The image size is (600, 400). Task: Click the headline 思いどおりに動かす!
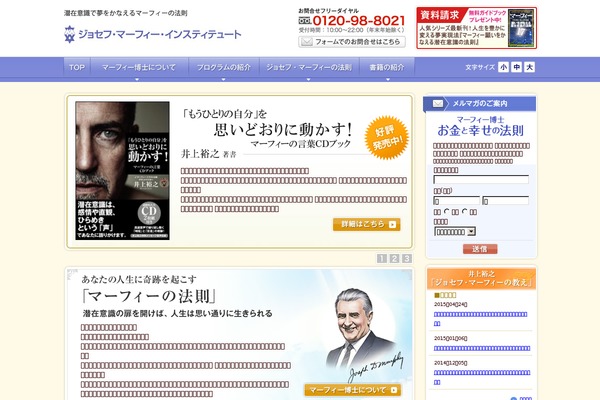(x=283, y=130)
